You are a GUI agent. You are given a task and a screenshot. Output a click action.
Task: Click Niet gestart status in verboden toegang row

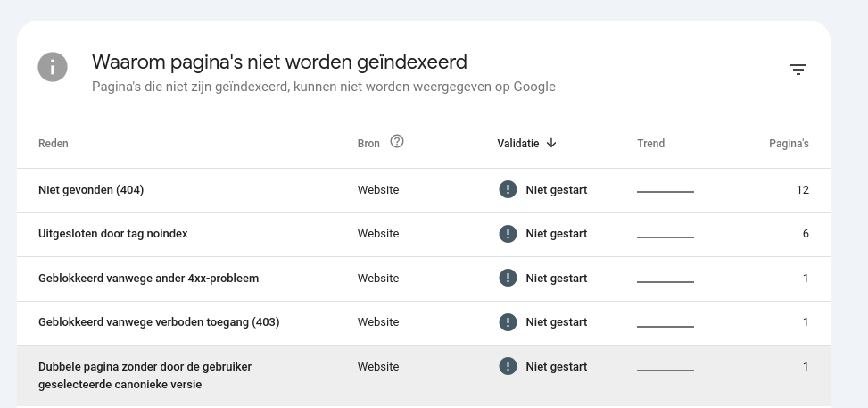click(557, 322)
